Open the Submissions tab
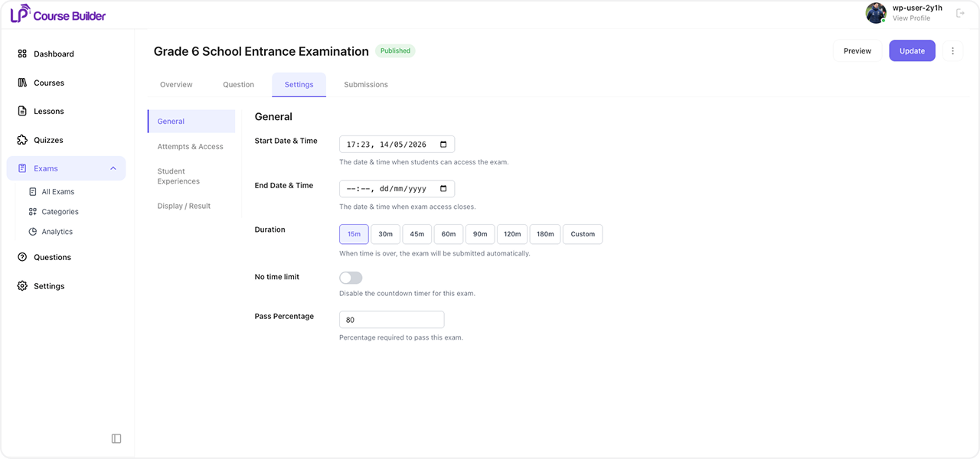The image size is (980, 459). pyautogui.click(x=366, y=85)
